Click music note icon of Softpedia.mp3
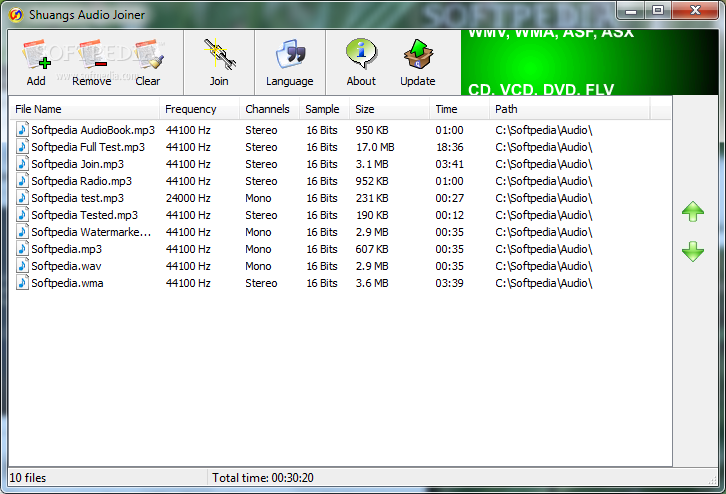This screenshot has width=726, height=494. coord(22,249)
